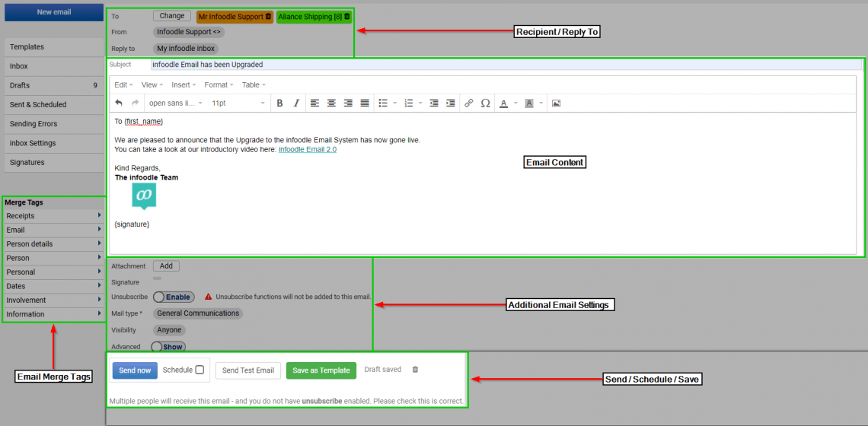Delete the draft using trash icon
This screenshot has width=868, height=426.
click(415, 370)
